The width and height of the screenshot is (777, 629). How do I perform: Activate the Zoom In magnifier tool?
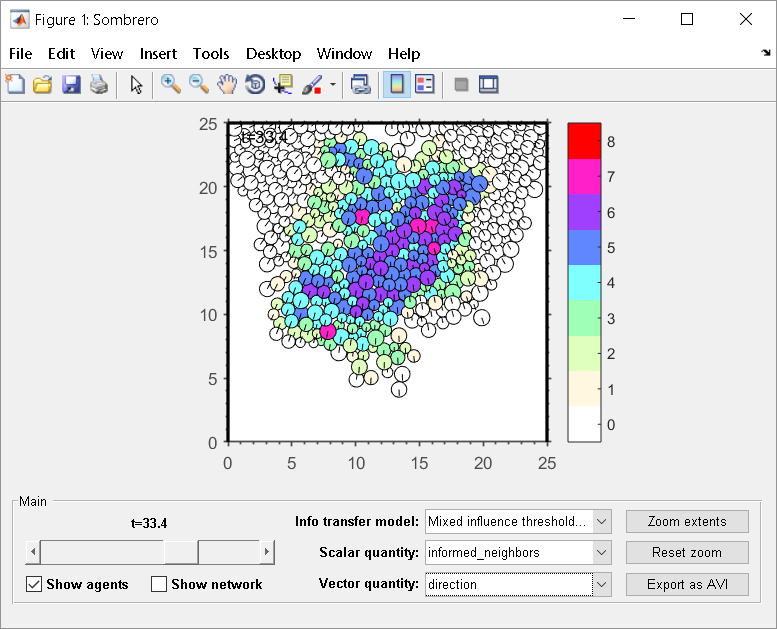(170, 84)
